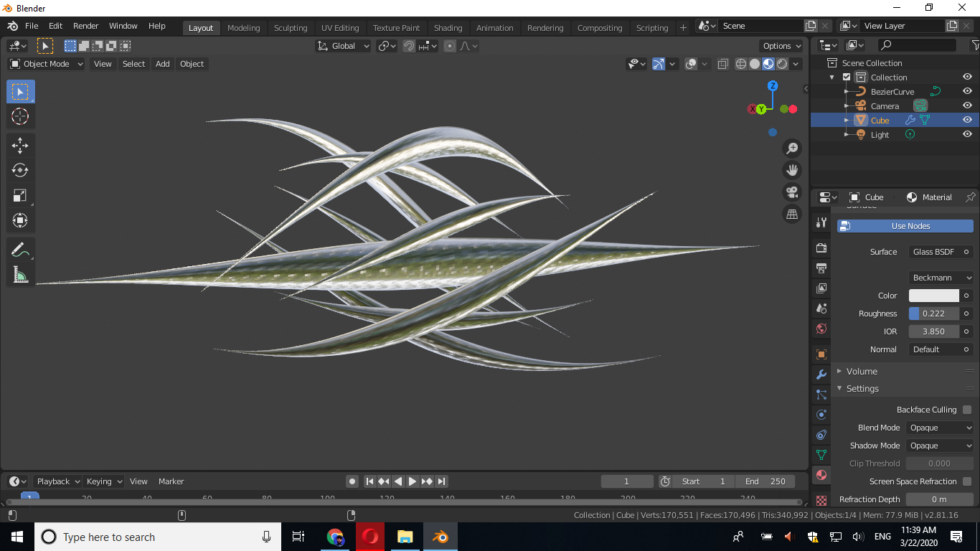Select the Modifier Properties wrench icon
Image resolution: width=980 pixels, height=551 pixels.
click(821, 374)
